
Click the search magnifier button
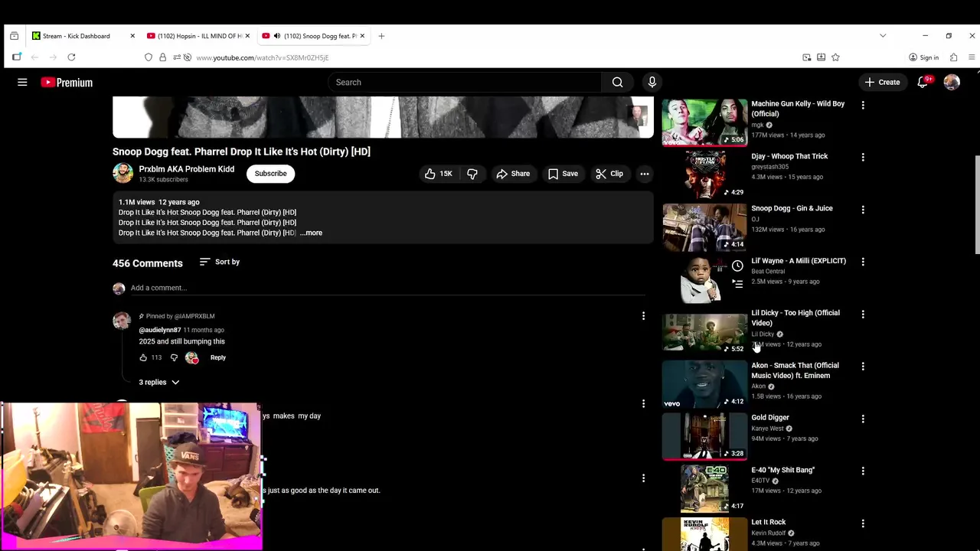(617, 82)
